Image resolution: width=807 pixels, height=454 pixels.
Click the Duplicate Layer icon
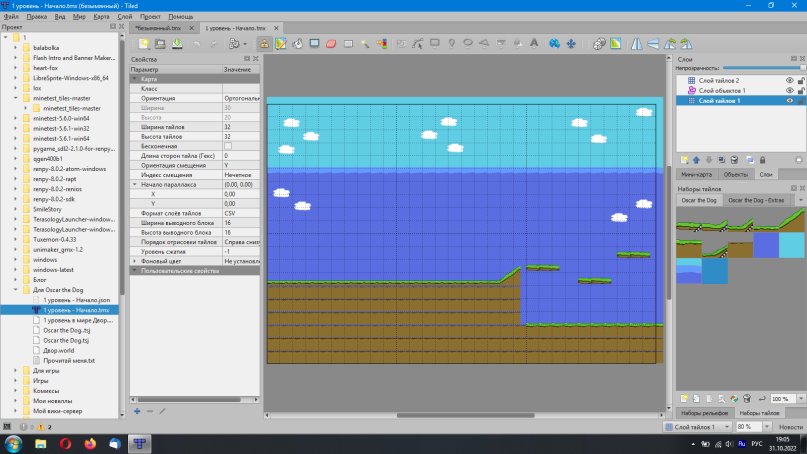[722, 160]
